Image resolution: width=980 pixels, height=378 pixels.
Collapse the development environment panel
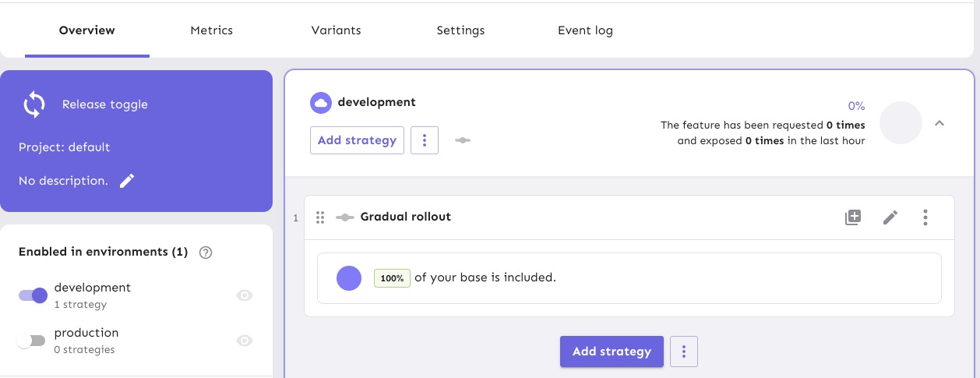click(939, 123)
